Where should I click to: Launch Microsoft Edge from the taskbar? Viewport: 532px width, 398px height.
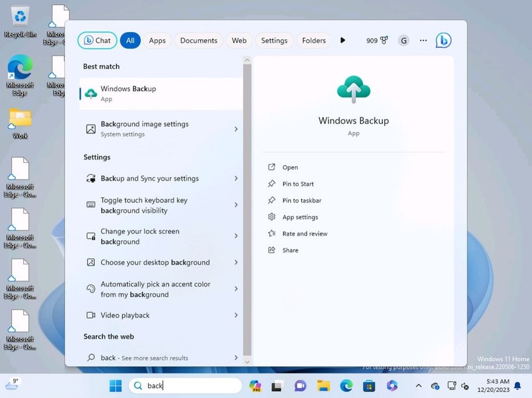346,385
